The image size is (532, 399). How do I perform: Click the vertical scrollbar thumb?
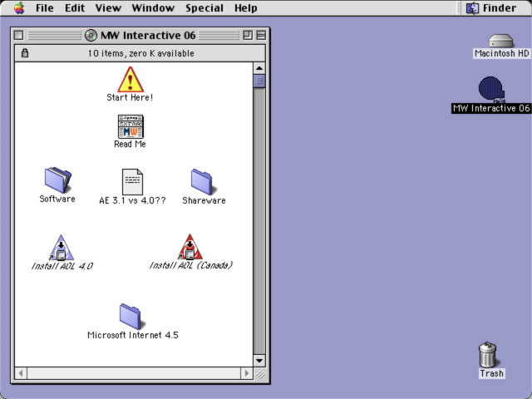coord(259,81)
